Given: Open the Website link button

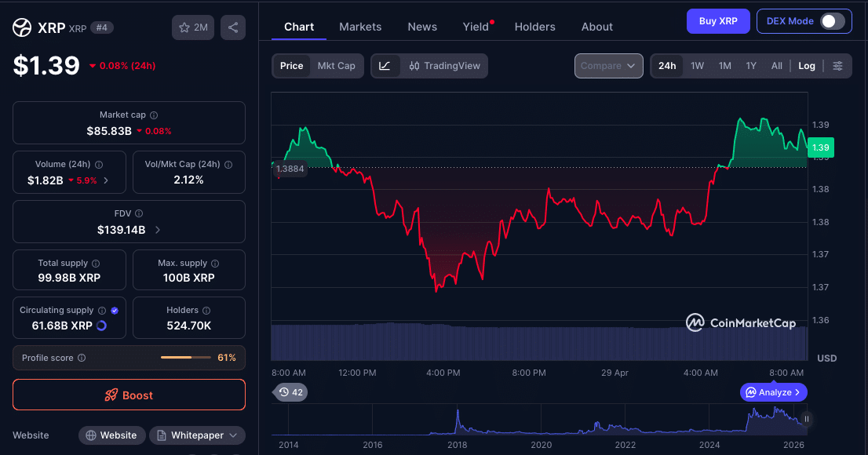Looking at the screenshot, I should tap(111, 435).
